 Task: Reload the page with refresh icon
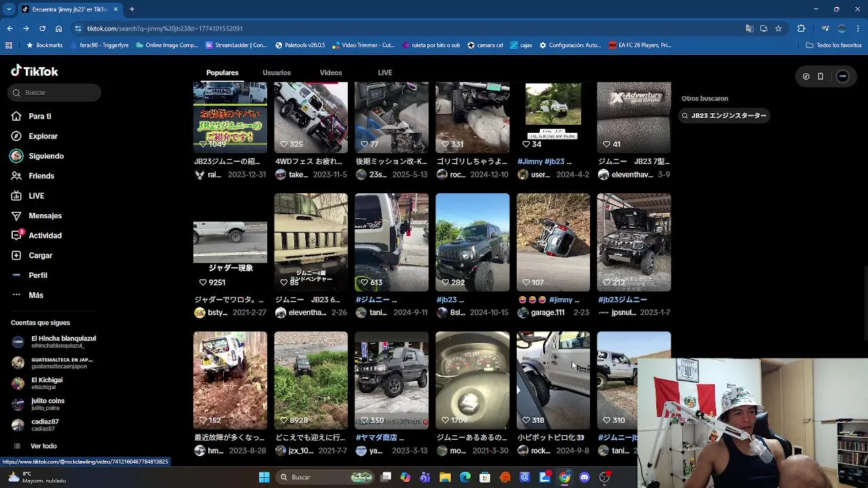[x=42, y=28]
